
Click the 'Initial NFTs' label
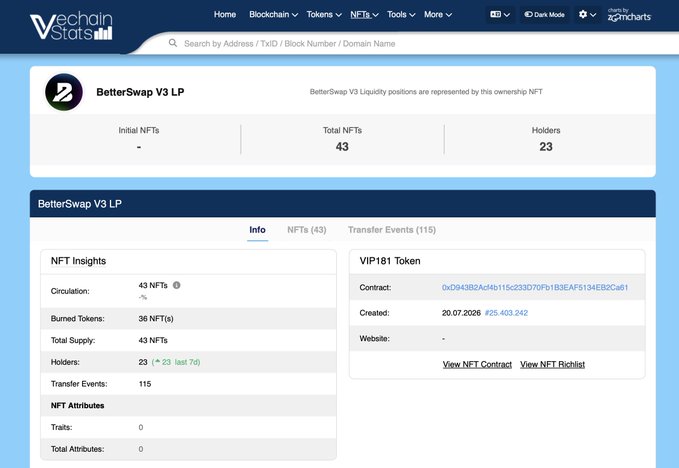pyautogui.click(x=139, y=130)
